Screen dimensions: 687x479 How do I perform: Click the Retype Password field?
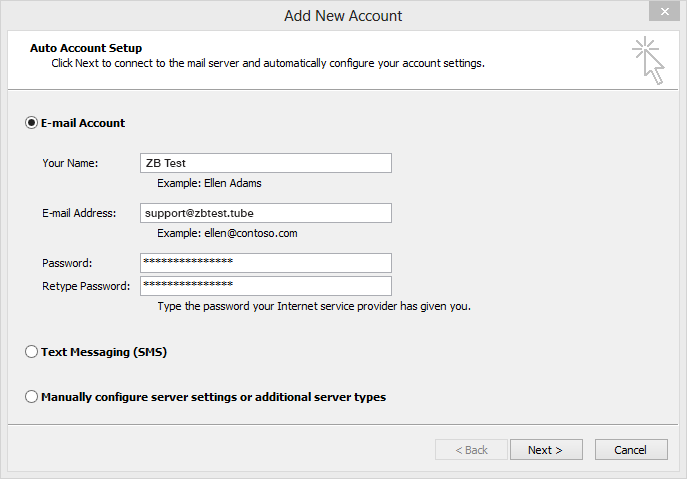pyautogui.click(x=265, y=286)
